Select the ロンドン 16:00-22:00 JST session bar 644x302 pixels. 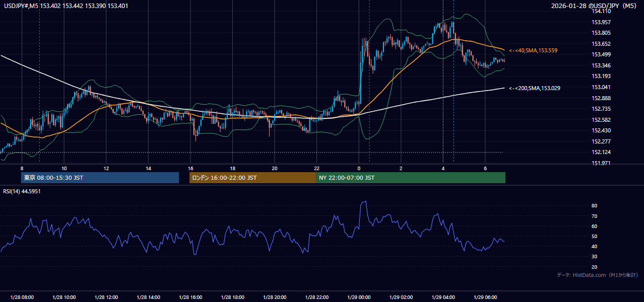tap(252, 178)
